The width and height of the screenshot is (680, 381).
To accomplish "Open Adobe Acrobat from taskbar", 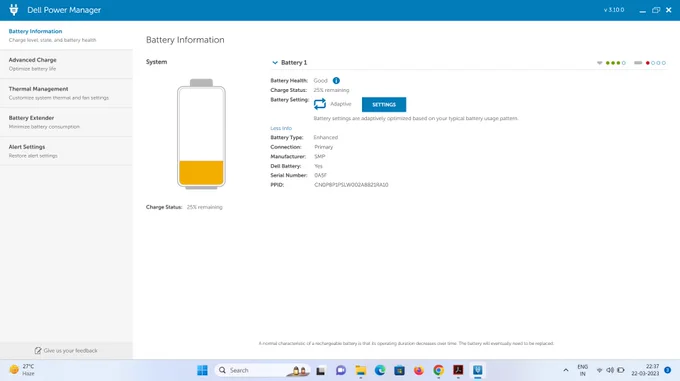I will (458, 370).
